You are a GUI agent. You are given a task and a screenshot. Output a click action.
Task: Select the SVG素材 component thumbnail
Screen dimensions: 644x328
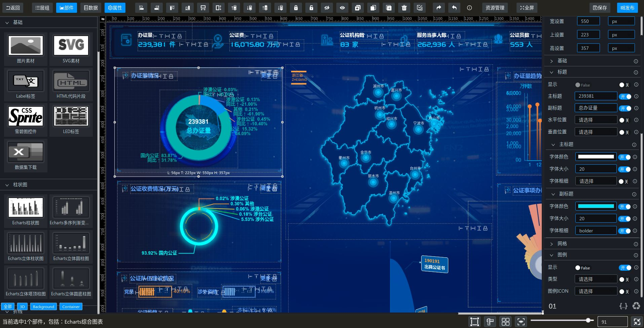coord(71,49)
